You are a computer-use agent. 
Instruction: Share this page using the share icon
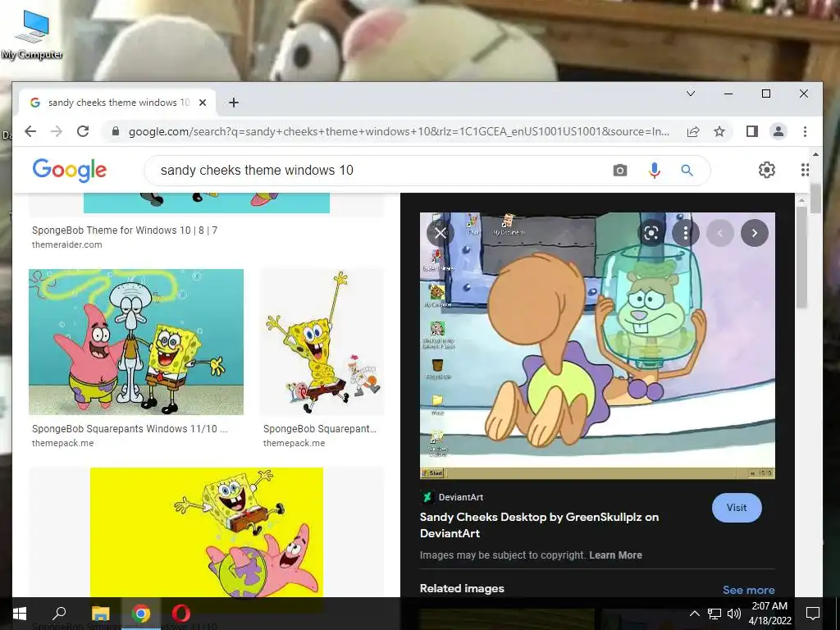(x=693, y=131)
